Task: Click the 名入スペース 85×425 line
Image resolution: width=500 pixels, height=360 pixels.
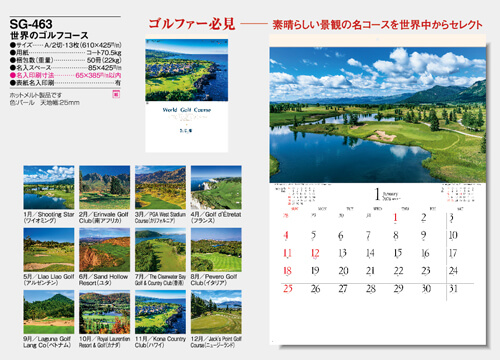Action: pos(66,68)
